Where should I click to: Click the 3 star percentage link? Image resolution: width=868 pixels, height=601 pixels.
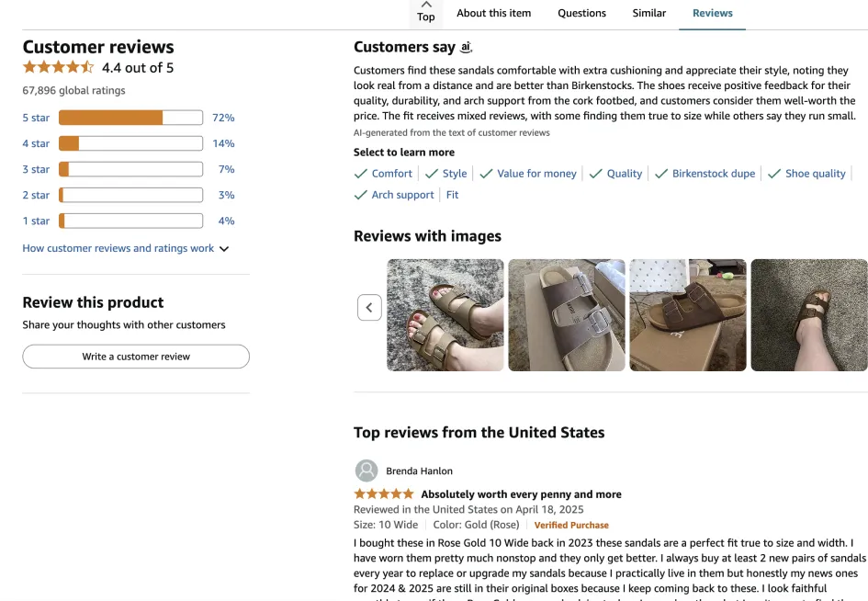click(x=226, y=169)
